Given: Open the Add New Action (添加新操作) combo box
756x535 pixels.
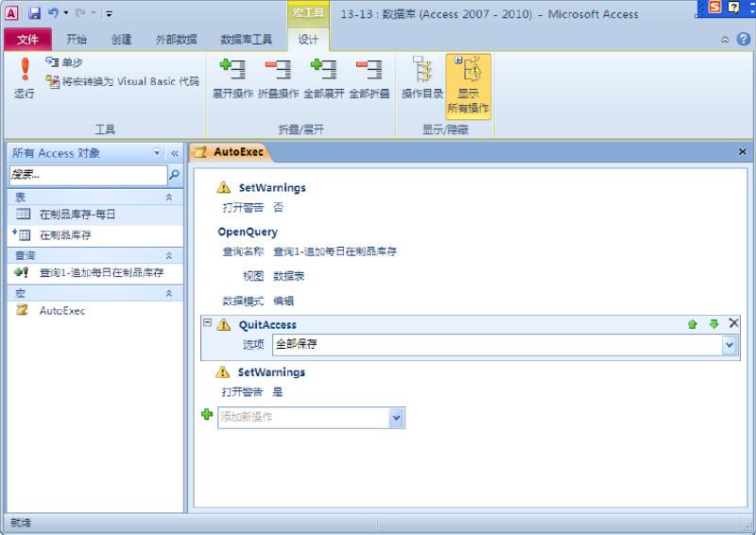Looking at the screenshot, I should click(311, 417).
